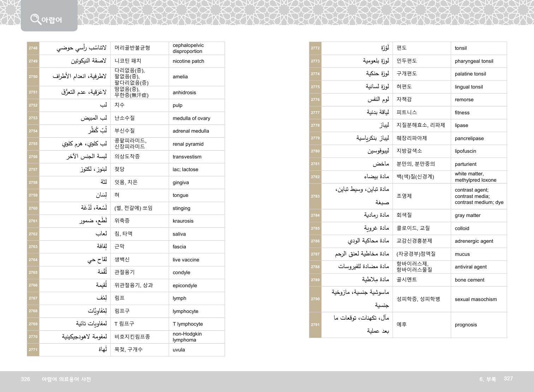Click the 'adrenal medulla' entry
This screenshot has height=392, width=534.
click(191, 131)
